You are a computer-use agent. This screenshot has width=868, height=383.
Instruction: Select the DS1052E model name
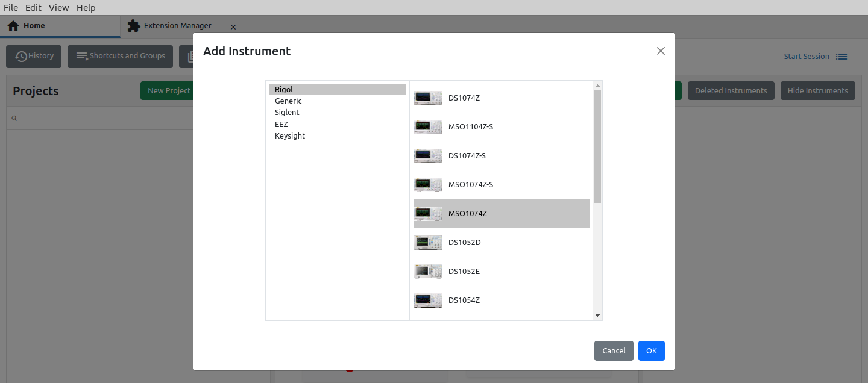click(464, 272)
